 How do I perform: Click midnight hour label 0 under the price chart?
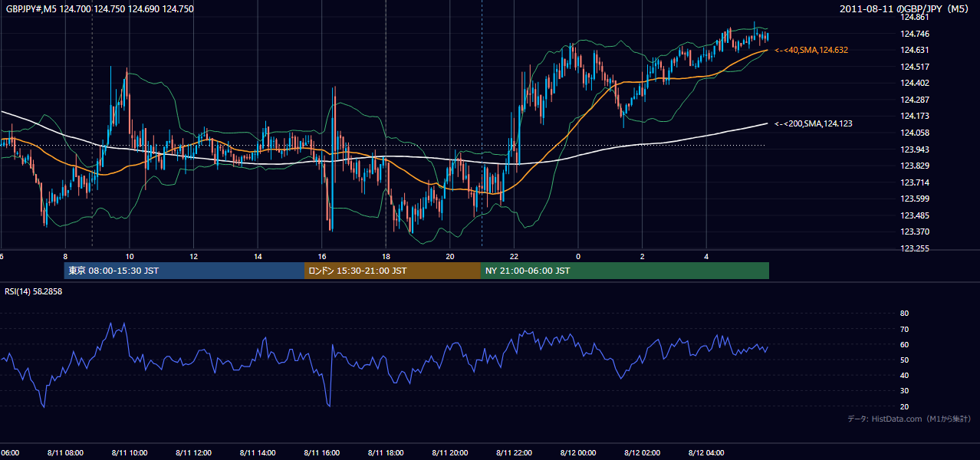(x=578, y=256)
